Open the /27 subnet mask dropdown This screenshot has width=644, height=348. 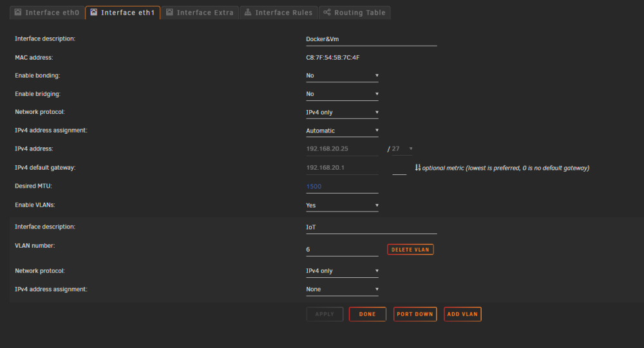[402, 149]
